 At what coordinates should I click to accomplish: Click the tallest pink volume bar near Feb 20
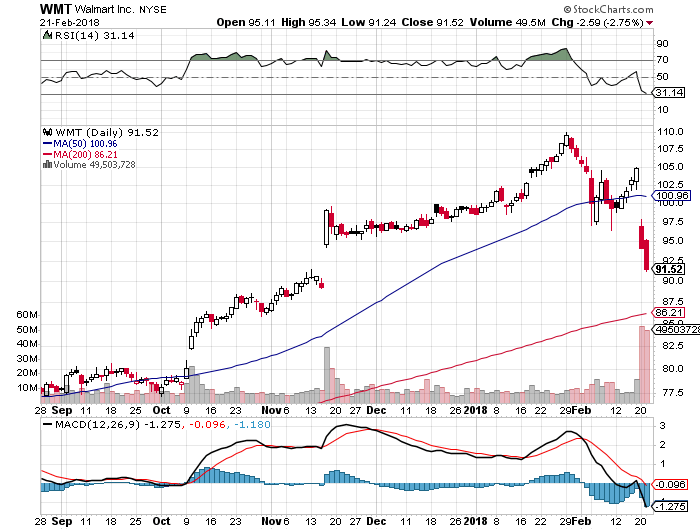pos(642,365)
